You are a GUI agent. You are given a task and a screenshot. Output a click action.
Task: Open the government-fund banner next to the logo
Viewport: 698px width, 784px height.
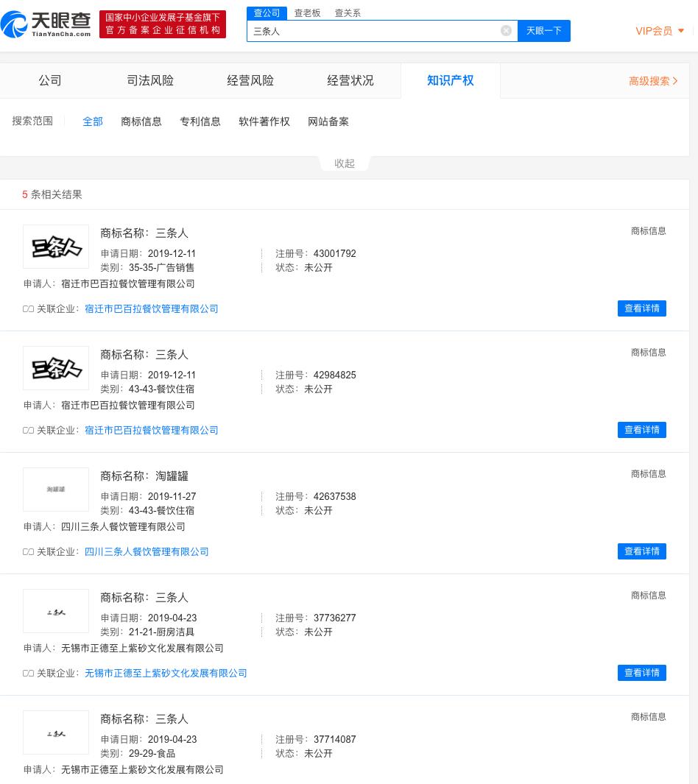163,24
